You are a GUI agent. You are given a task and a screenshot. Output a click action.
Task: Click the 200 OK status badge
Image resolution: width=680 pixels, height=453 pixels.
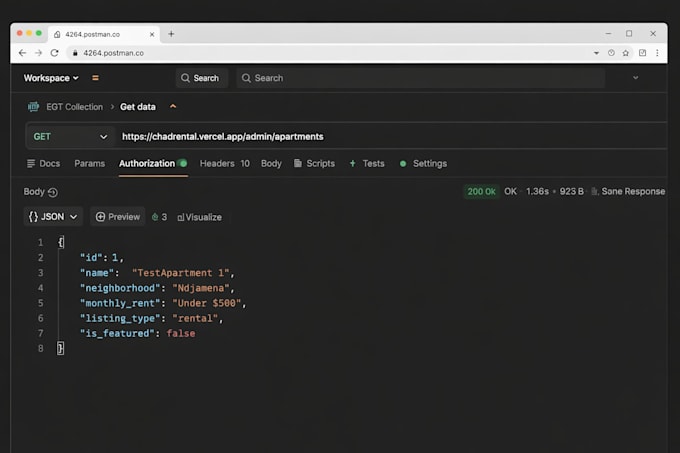point(481,191)
